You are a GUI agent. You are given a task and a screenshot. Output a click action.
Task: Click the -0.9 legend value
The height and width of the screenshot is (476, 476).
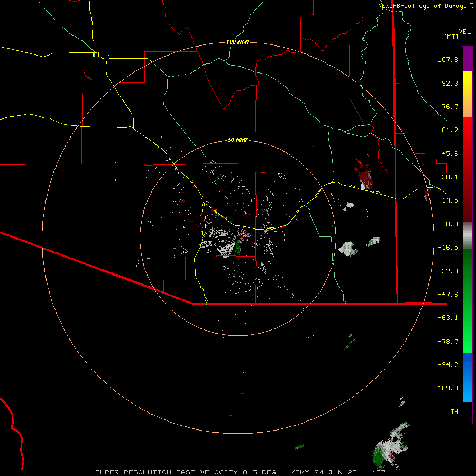pyautogui.click(x=450, y=224)
